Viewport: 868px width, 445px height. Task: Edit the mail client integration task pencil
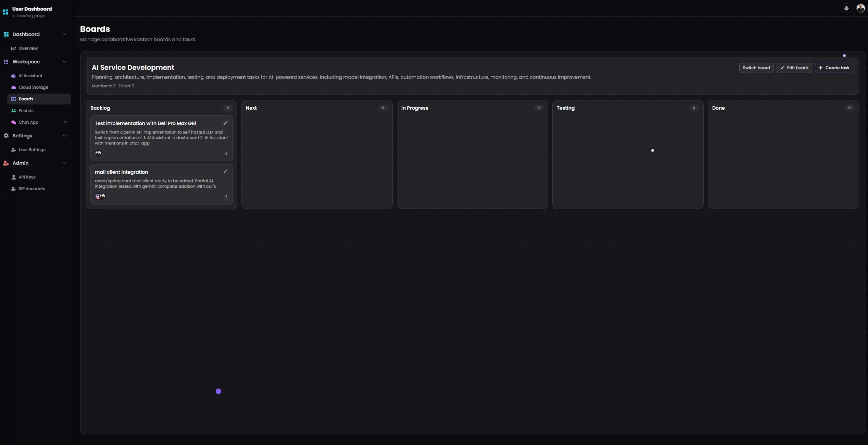[225, 172]
